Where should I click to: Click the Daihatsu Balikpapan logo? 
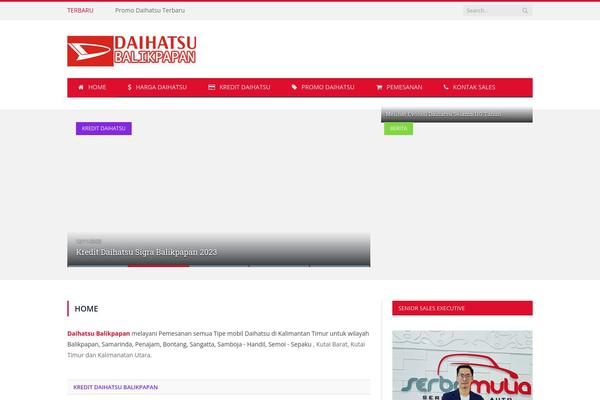click(x=132, y=51)
